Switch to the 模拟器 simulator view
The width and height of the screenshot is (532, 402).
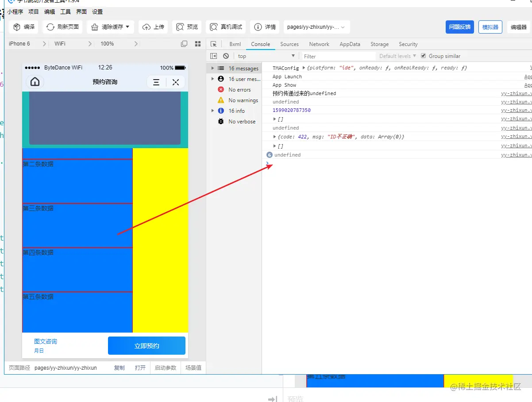coord(490,27)
